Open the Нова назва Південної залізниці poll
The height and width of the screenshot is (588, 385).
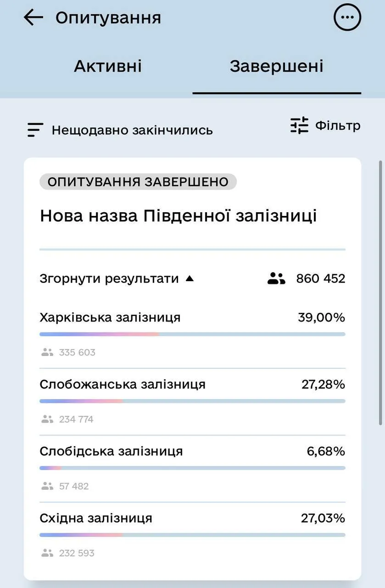point(179,214)
